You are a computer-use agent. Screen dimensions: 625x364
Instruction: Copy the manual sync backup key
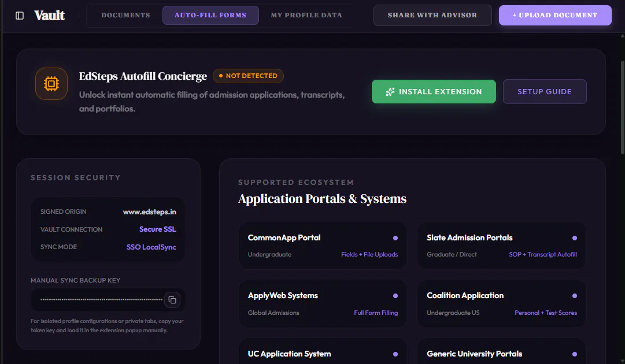tap(172, 300)
